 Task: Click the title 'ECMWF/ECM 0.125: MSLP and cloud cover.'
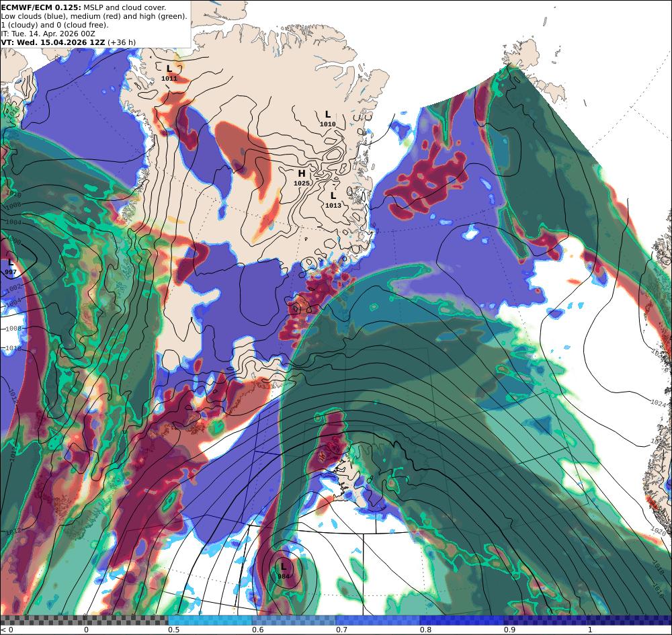tap(83, 7)
